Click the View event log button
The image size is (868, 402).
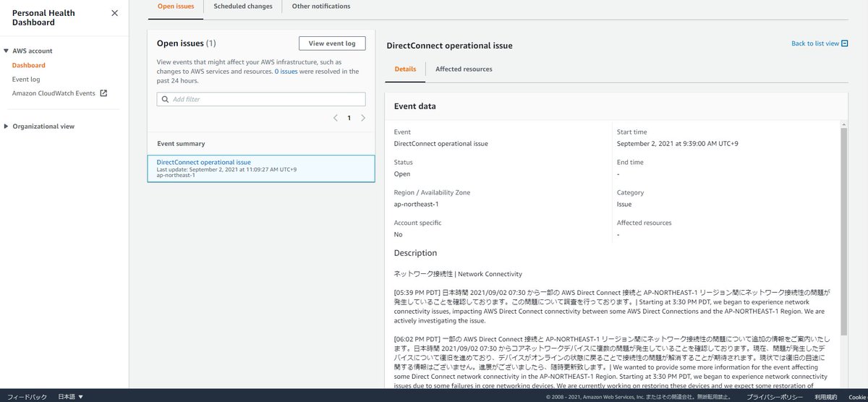pos(332,43)
